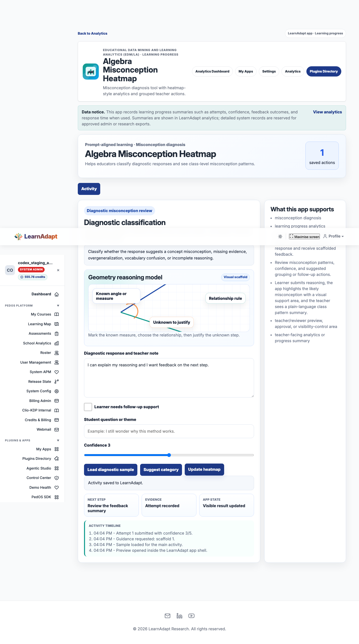Screen dimensions: 359x644
Task: Check Learner needs follow-up support
Action: click(88, 407)
